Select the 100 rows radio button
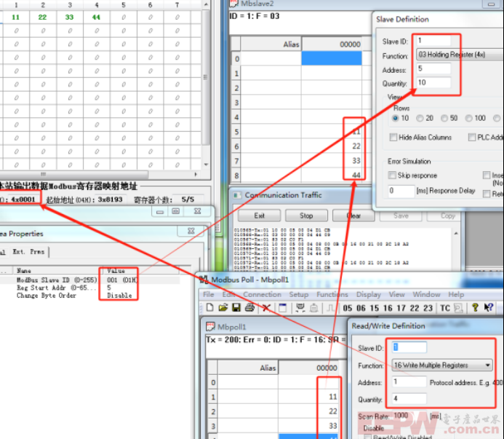This screenshot has height=439, width=504. tap(469, 118)
